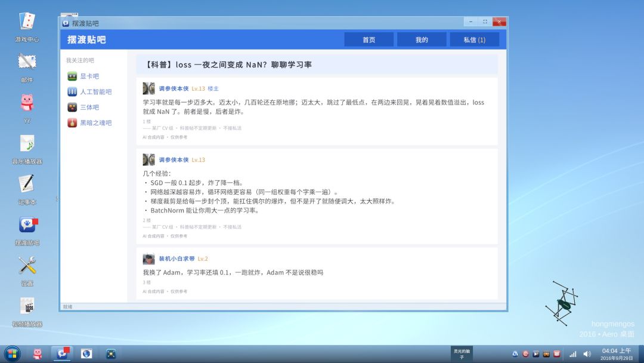Click the Show Desktop strip at the taskbar's end
This screenshot has height=363, width=644.
[641, 354]
